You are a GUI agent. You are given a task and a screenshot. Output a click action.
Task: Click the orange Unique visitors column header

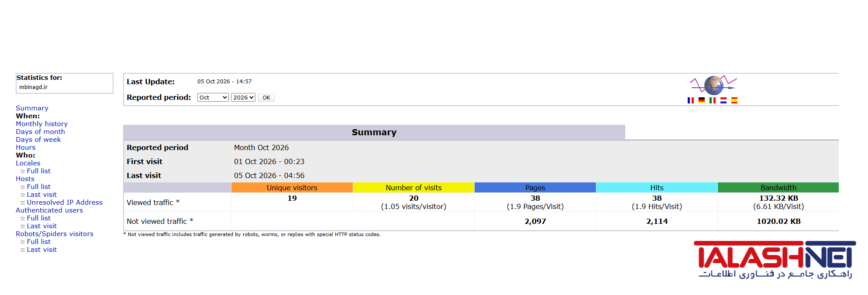pos(292,188)
